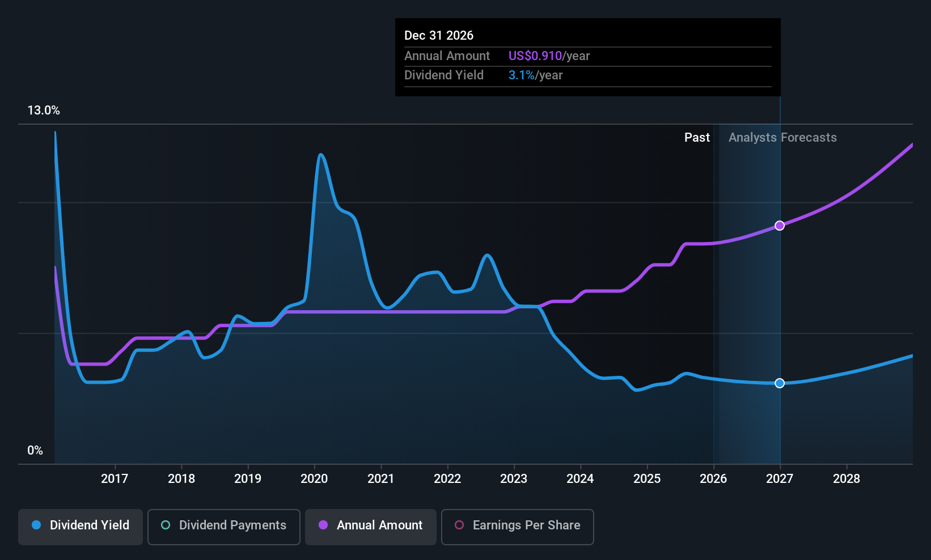The width and height of the screenshot is (931, 560).
Task: Click the 2021 axis label
Action: (381, 478)
